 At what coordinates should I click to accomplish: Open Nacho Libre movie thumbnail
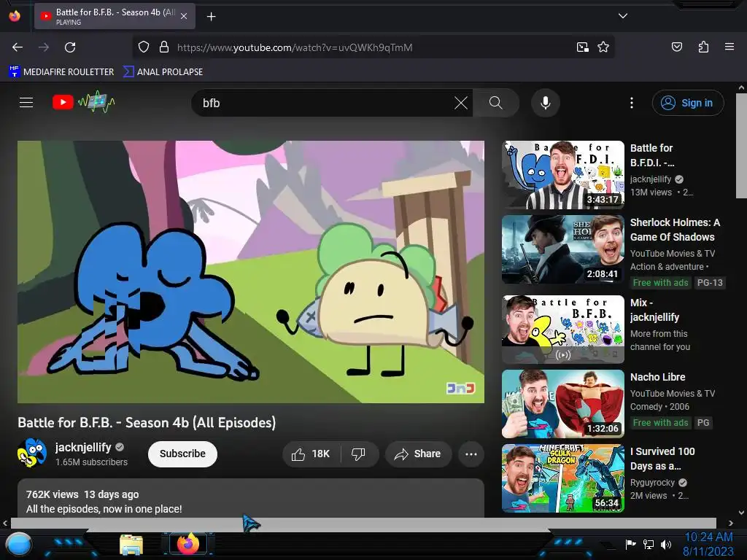[563, 404]
